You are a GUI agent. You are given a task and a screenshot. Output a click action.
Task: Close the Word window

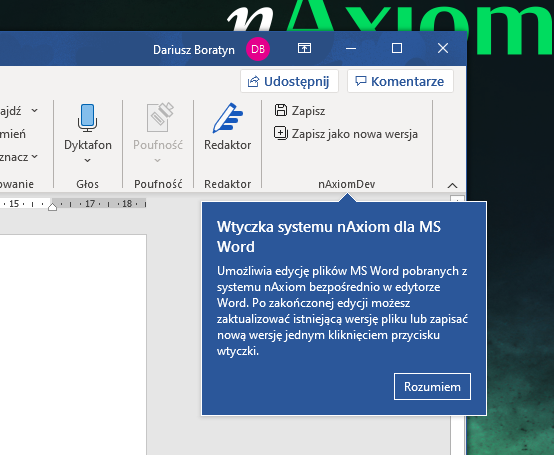tap(443, 48)
